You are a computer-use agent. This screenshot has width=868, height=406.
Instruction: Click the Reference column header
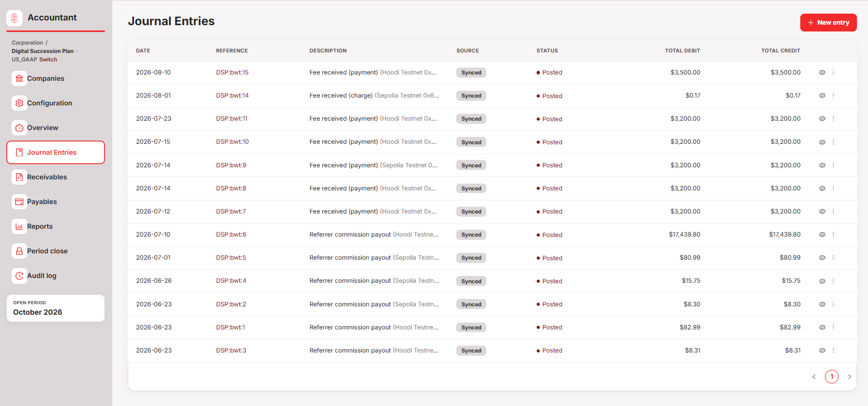pyautogui.click(x=232, y=51)
